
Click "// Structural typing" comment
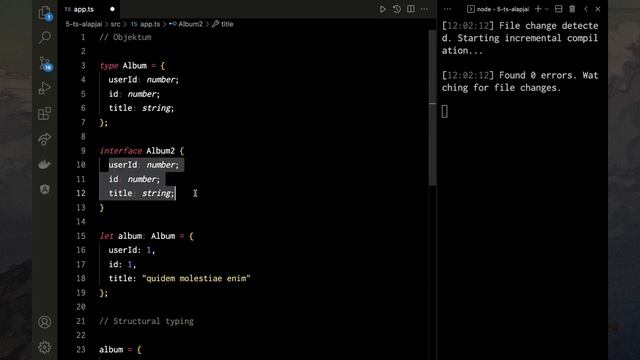(x=147, y=321)
